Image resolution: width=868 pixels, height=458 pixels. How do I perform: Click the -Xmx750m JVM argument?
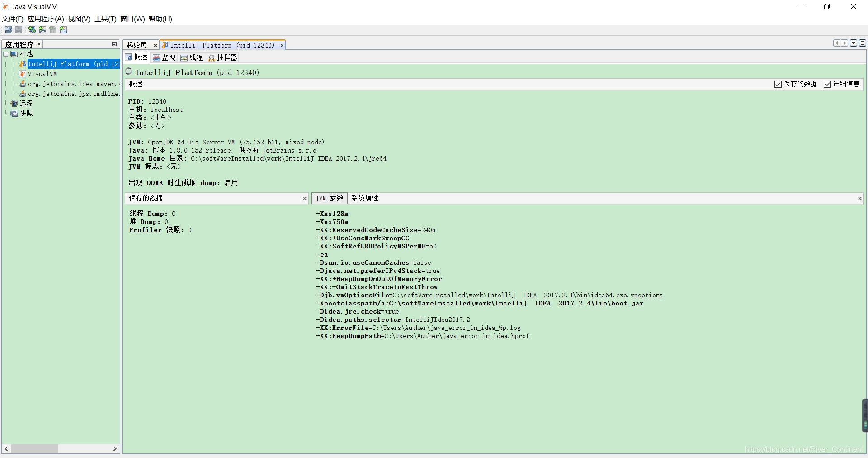point(332,222)
